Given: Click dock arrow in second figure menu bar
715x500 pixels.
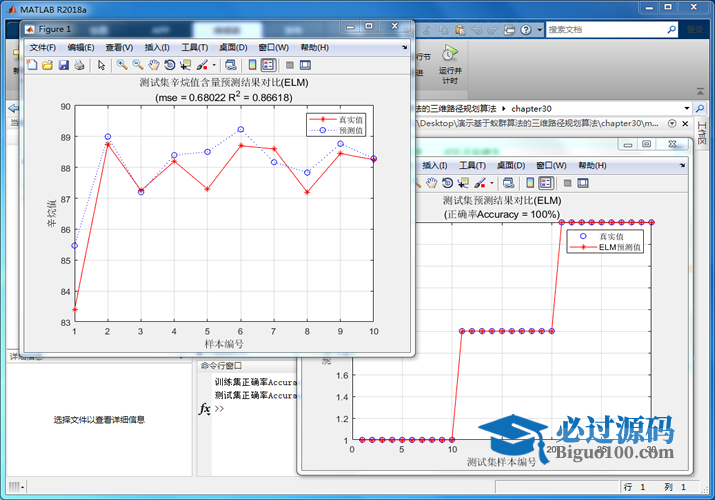Looking at the screenshot, I should pos(682,165).
